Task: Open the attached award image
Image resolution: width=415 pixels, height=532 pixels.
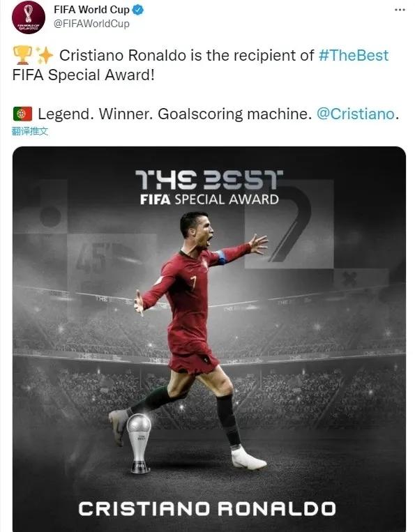Action: tap(209, 339)
